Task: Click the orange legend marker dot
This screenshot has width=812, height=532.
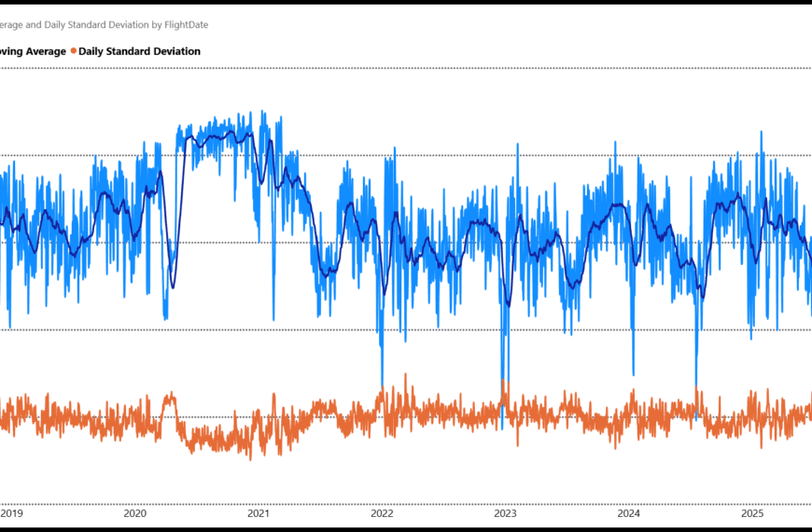Action: coord(74,50)
